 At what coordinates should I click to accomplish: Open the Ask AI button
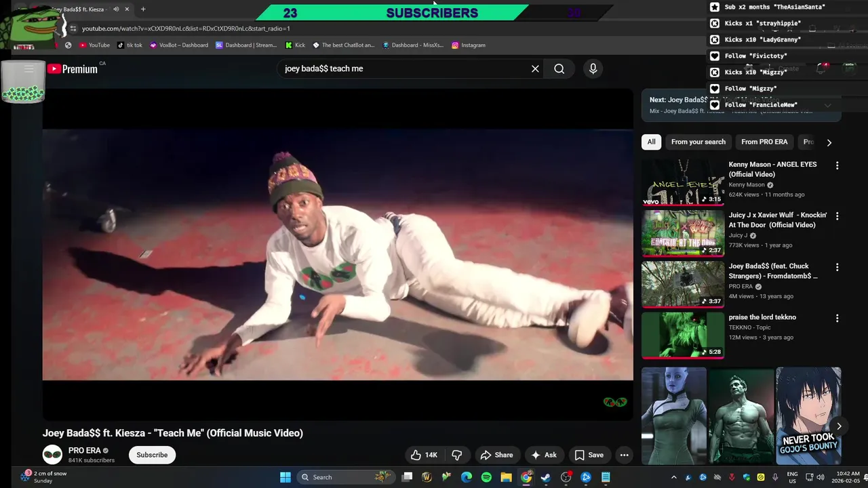tap(544, 455)
